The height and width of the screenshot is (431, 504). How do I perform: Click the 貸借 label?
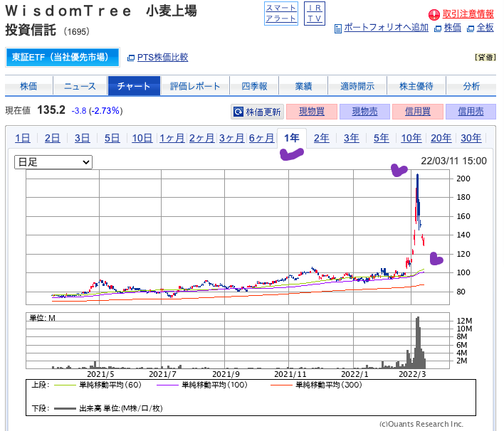pyautogui.click(x=485, y=57)
